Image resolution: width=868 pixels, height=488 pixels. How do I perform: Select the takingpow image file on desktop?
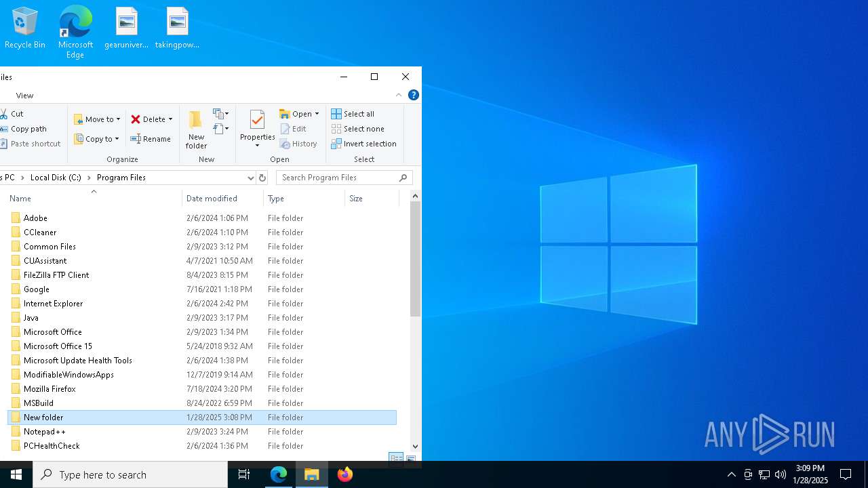[177, 28]
